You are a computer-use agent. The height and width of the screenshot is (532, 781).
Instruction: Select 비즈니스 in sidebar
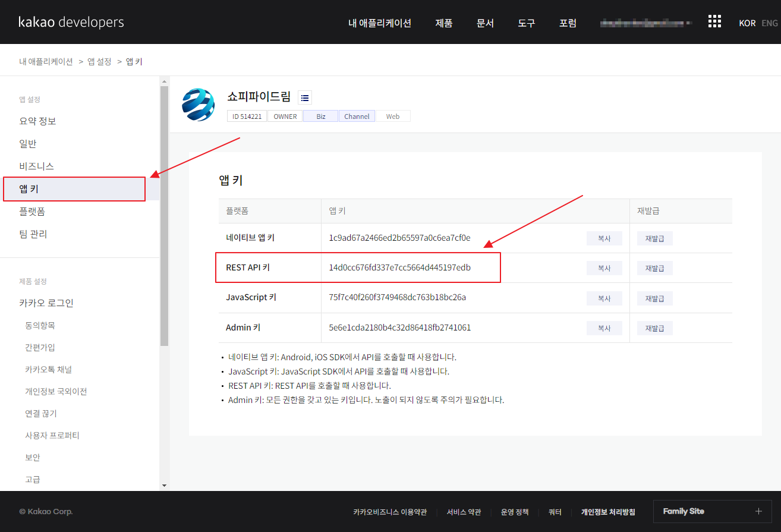coord(37,166)
